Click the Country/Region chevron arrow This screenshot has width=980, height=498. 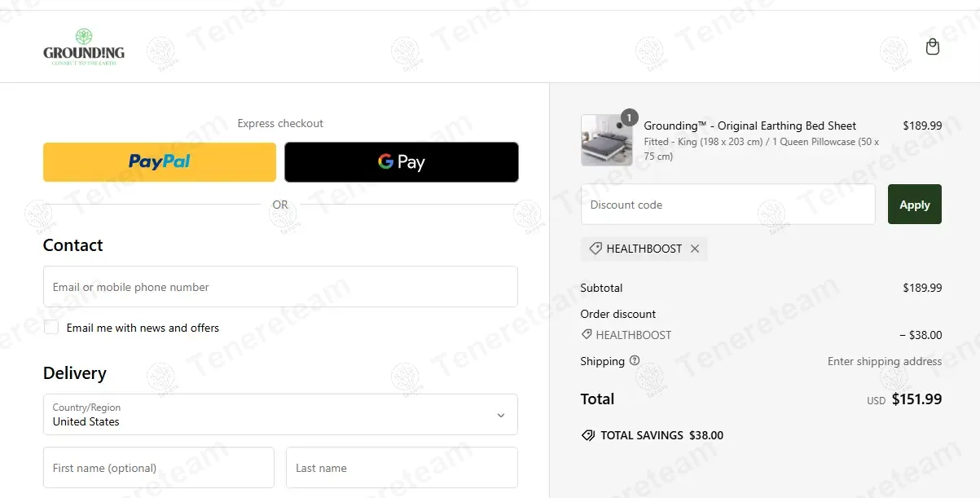[x=501, y=416]
